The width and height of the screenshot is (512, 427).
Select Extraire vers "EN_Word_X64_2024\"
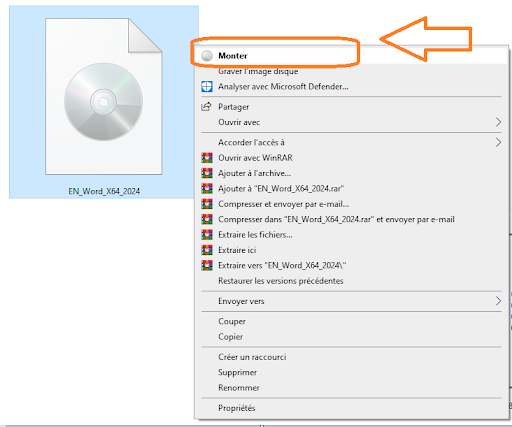(x=351, y=265)
